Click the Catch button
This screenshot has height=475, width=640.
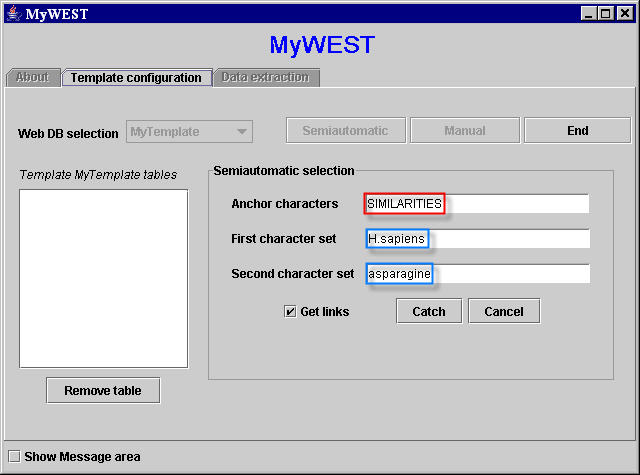(x=429, y=311)
